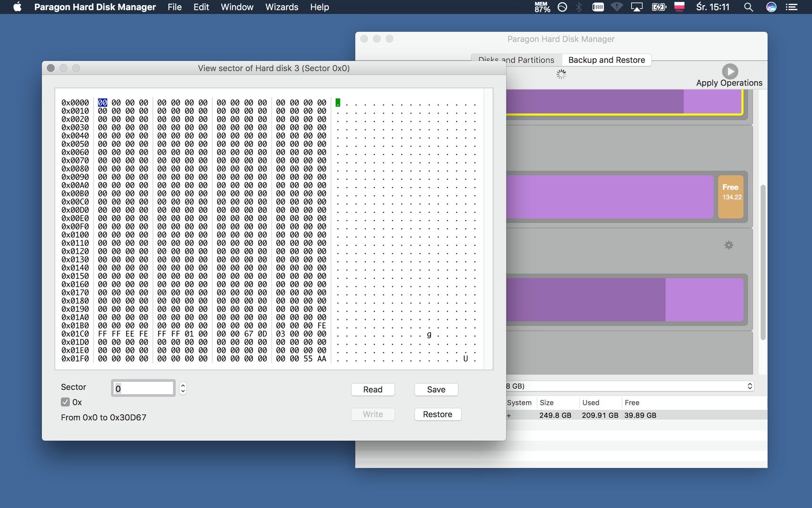Click the Used column header
Viewport: 812px width, 508px height.
pyautogui.click(x=591, y=403)
